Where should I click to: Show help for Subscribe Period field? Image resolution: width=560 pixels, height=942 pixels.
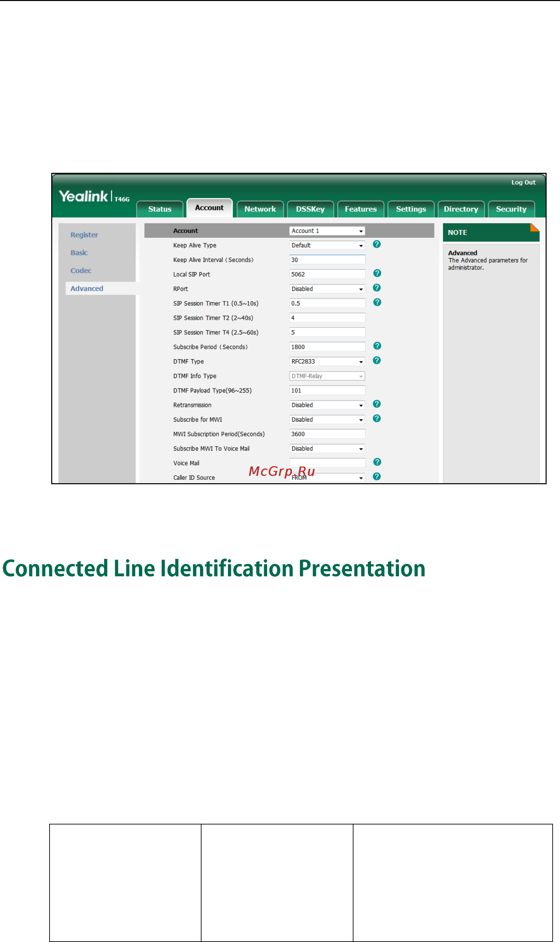click(377, 346)
